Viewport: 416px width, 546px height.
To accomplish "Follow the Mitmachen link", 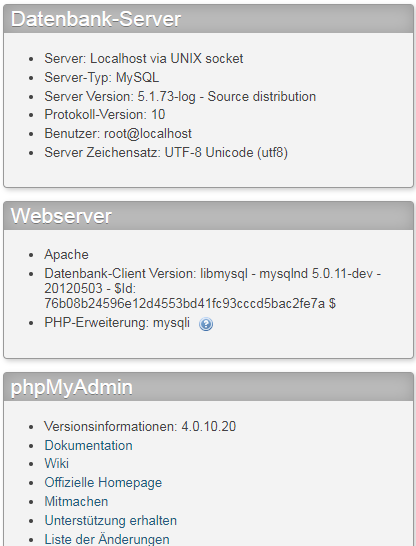I will tap(76, 501).
